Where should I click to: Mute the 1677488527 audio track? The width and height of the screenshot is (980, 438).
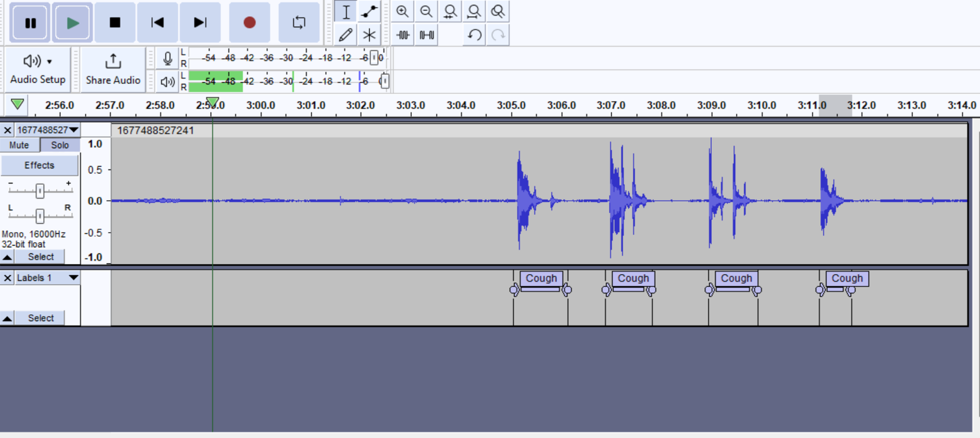[x=19, y=145]
